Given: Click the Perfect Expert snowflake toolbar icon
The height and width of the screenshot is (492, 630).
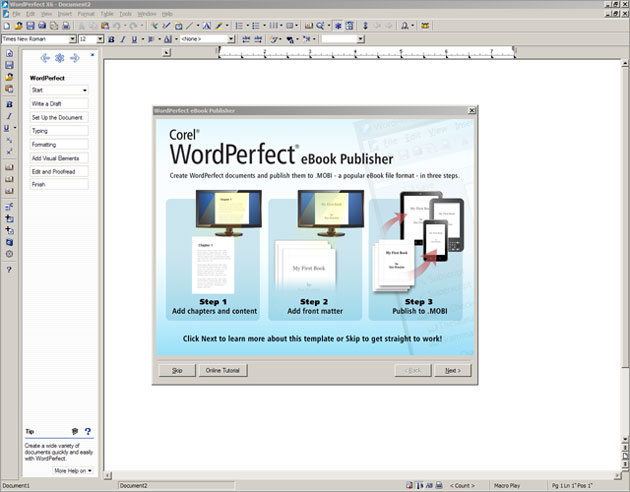Looking at the screenshot, I should 338,26.
